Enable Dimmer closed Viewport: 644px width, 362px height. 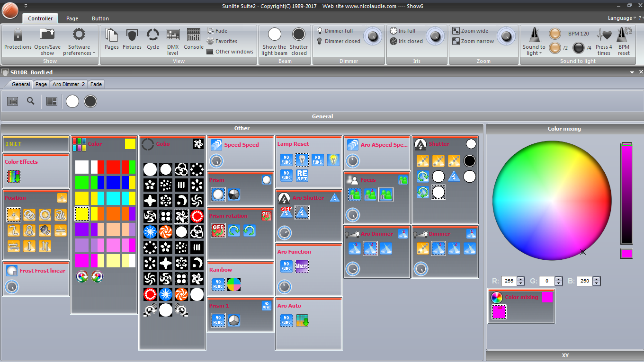pyautogui.click(x=338, y=41)
